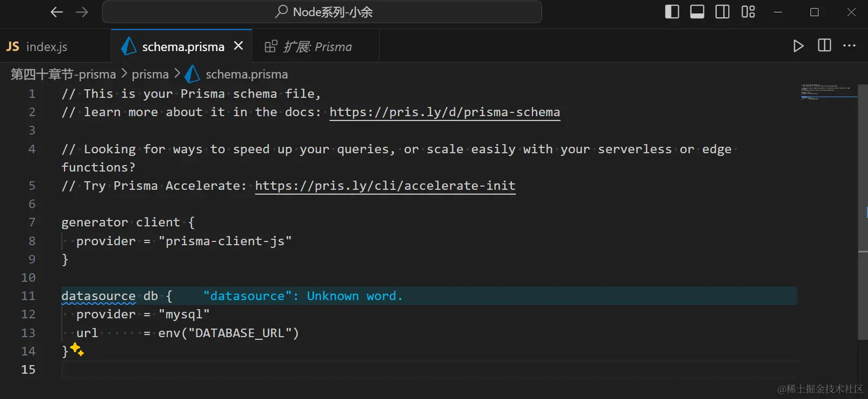The image size is (868, 399).
Task: Click the extension icon on the Prisma tab
Action: click(271, 46)
